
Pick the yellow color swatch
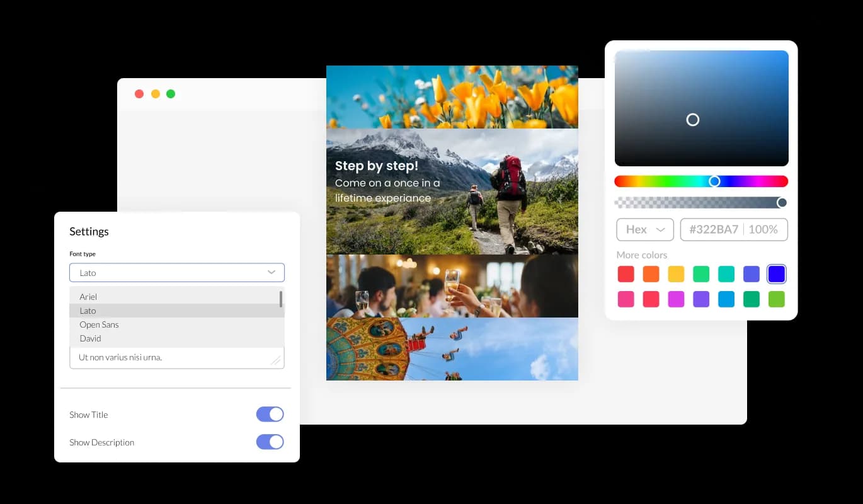[x=676, y=274]
